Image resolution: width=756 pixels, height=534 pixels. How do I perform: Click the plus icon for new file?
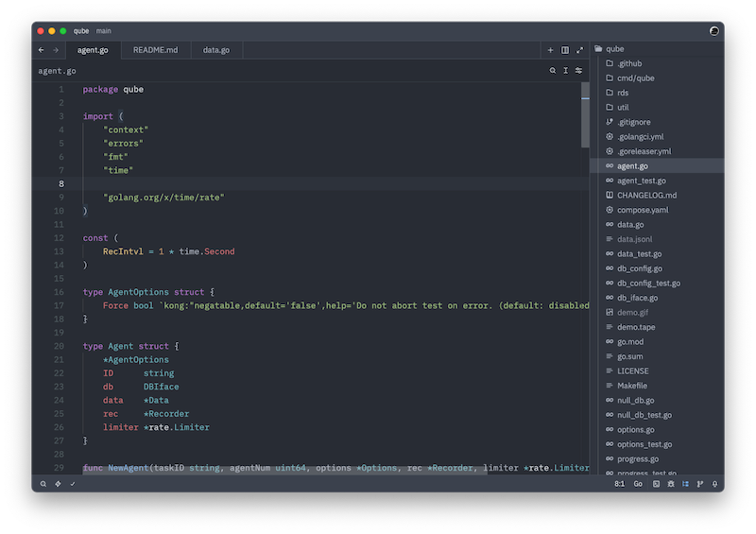point(550,50)
